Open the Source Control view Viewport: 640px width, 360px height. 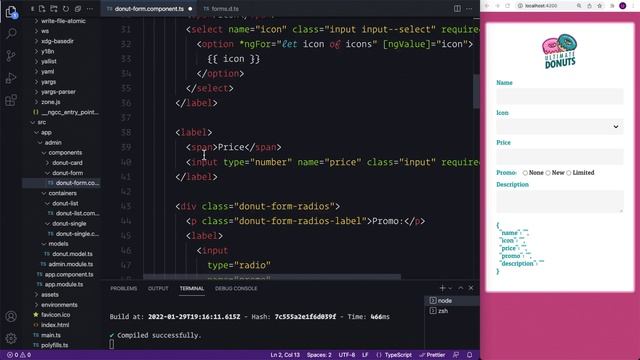click(x=11, y=55)
